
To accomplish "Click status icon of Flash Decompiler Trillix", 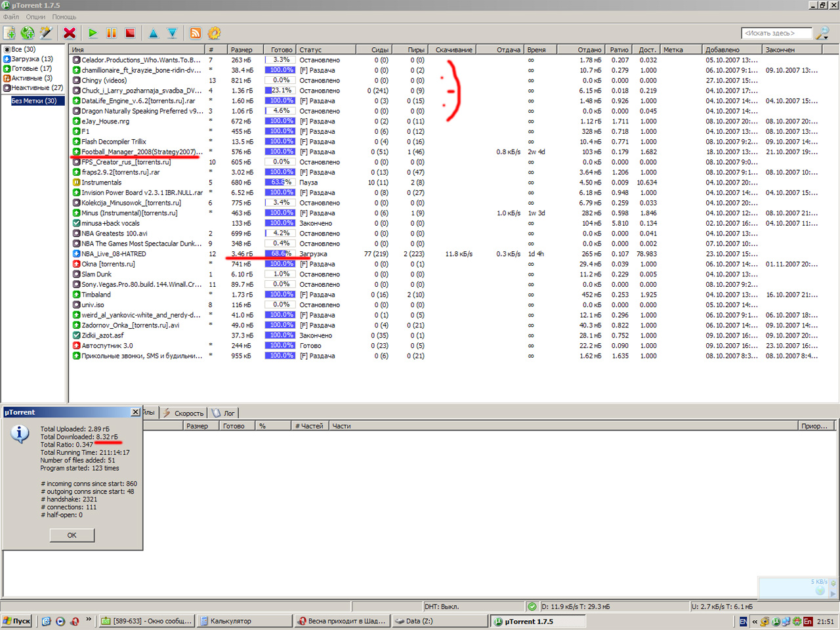I will (76, 142).
